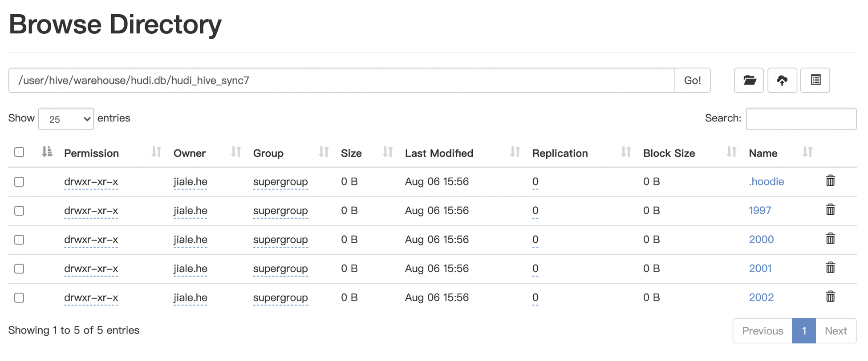Check the box for .hoodie row
This screenshot has height=361, width=868.
coord(19,182)
